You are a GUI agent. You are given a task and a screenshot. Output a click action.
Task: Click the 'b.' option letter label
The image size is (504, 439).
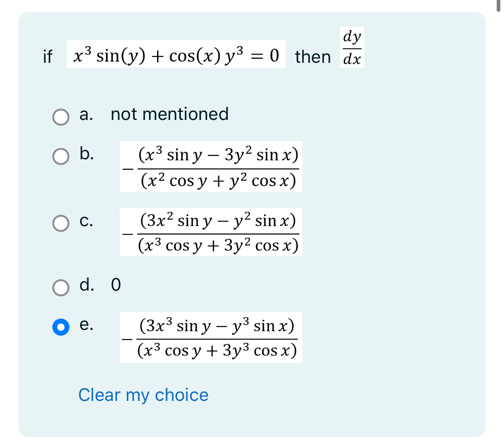(87, 154)
